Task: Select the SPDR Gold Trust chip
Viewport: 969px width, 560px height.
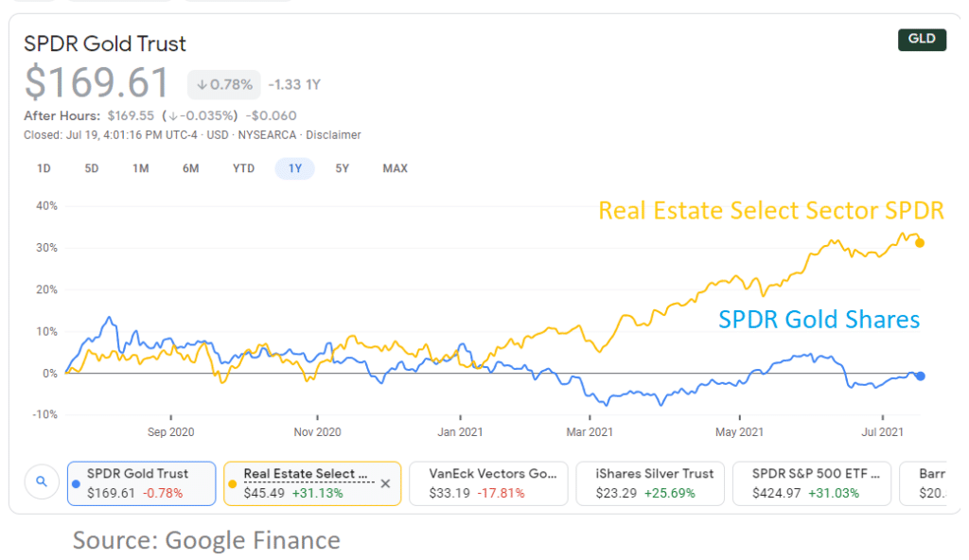Action: [x=142, y=483]
